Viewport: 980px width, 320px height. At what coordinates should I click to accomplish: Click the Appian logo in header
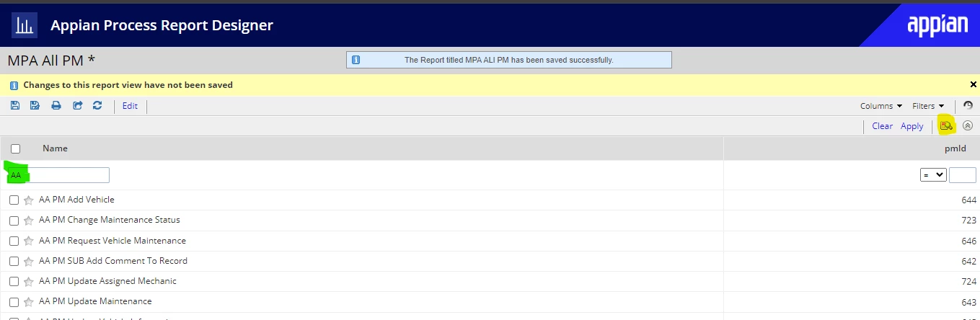(x=937, y=26)
